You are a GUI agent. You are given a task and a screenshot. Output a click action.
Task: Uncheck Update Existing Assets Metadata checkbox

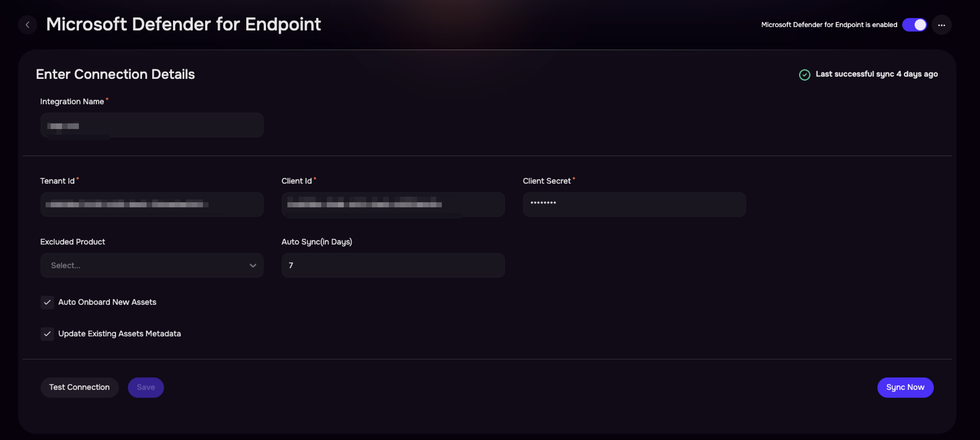[47, 334]
